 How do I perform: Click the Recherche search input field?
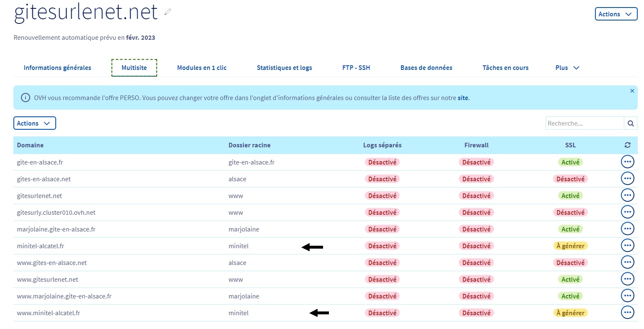[x=585, y=123]
